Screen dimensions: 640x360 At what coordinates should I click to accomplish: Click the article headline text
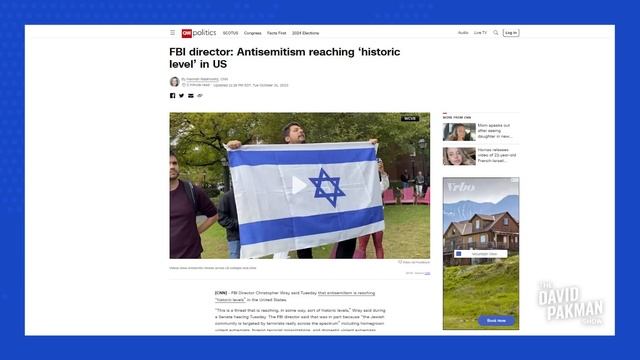(284, 58)
